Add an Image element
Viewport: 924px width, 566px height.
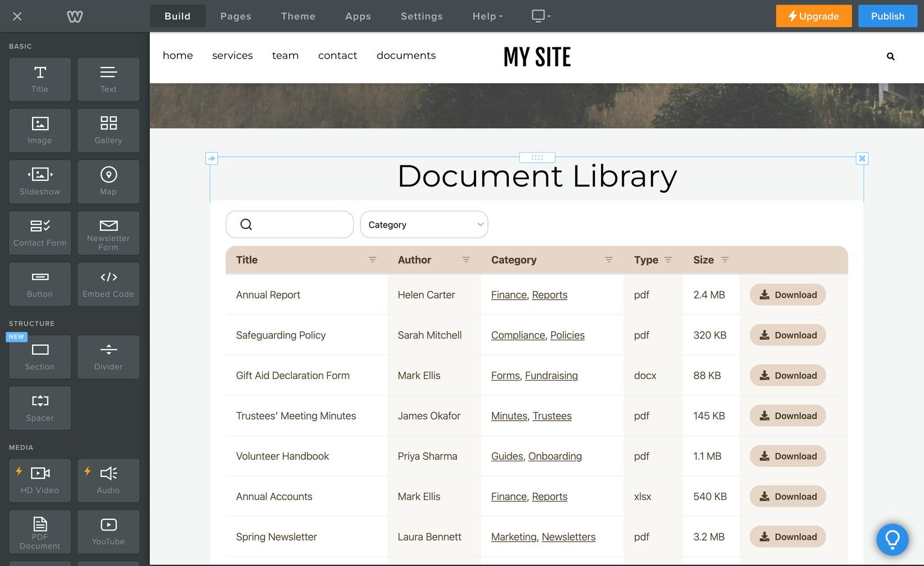pyautogui.click(x=40, y=131)
